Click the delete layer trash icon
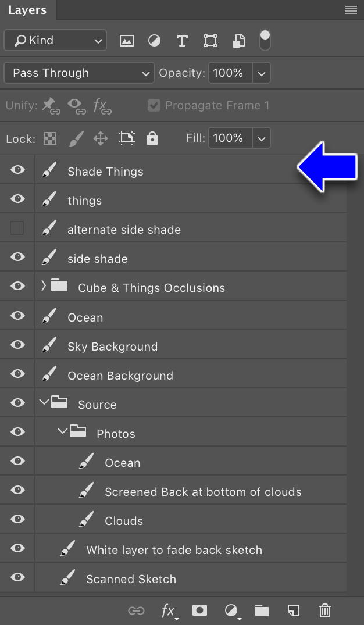 tap(325, 610)
